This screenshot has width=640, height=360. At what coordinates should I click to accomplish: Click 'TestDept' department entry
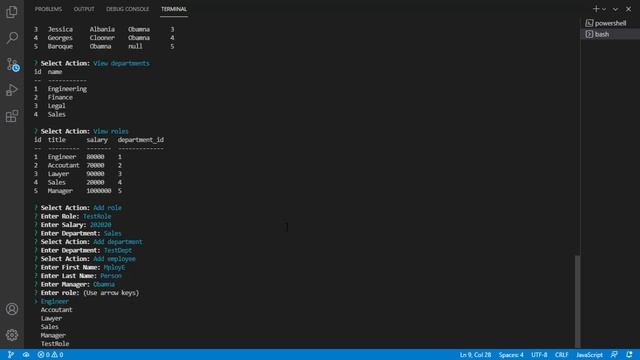[x=118, y=250]
